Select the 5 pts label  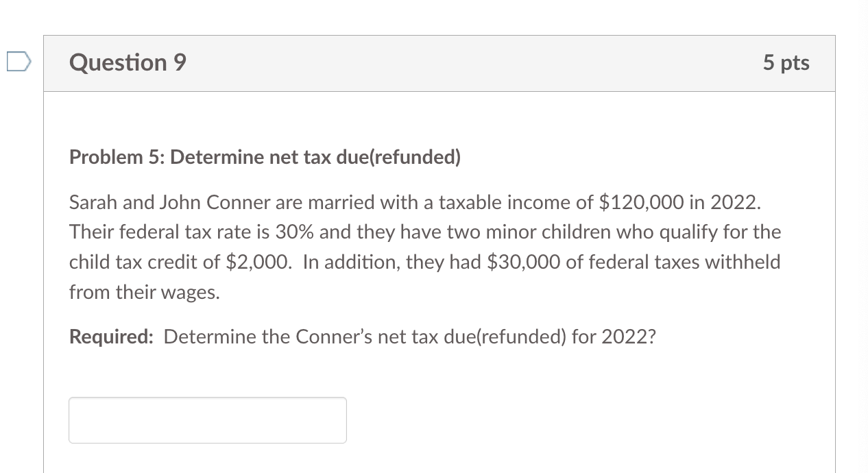coord(786,62)
